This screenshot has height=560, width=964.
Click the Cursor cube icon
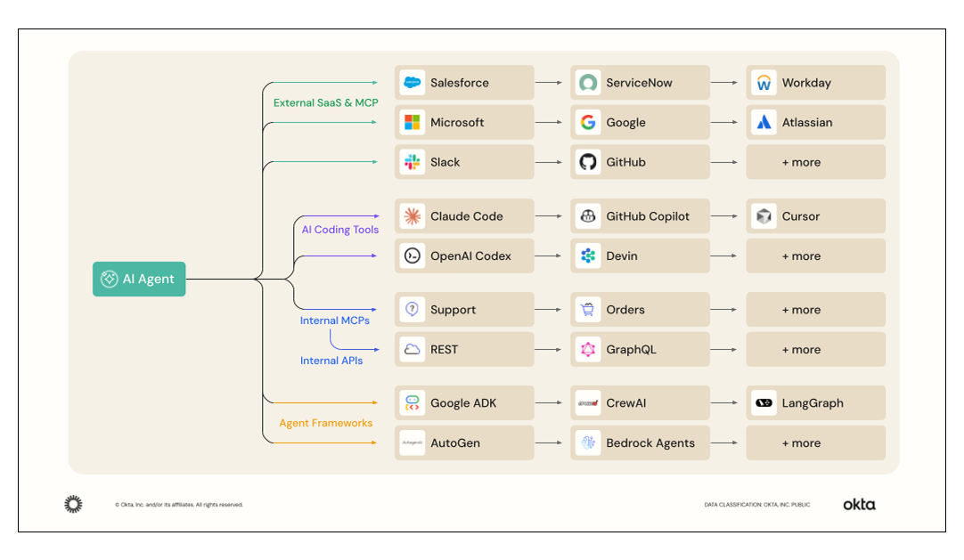pos(764,216)
